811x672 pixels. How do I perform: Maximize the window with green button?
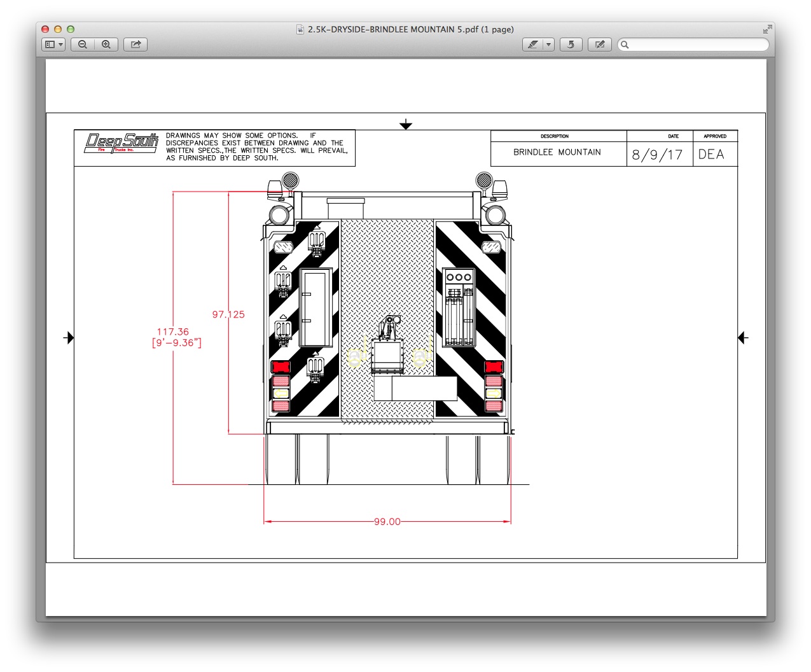coord(71,29)
